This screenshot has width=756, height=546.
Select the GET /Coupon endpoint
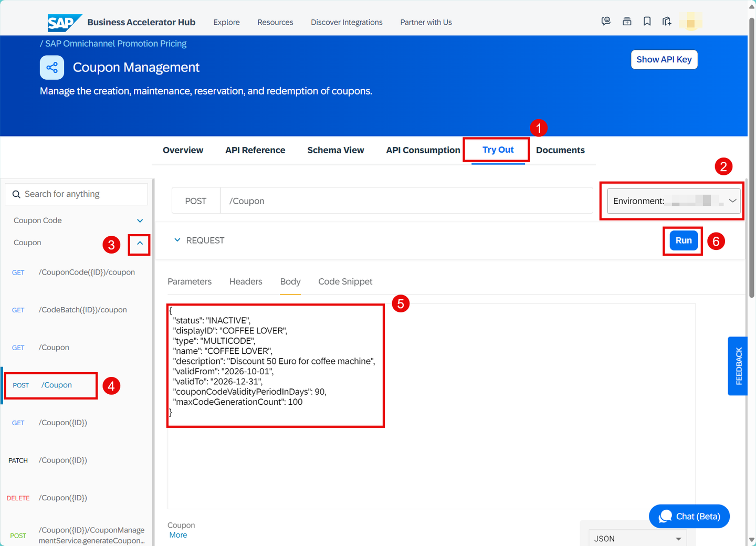pos(76,348)
